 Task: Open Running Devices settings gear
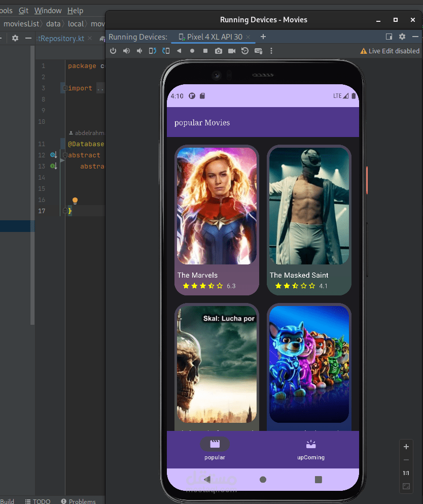402,37
